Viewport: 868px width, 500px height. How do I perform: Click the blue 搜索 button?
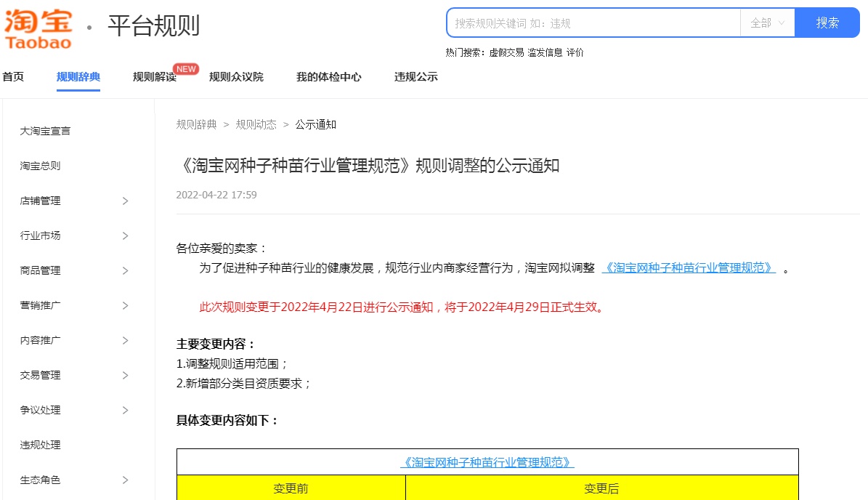[x=827, y=23]
